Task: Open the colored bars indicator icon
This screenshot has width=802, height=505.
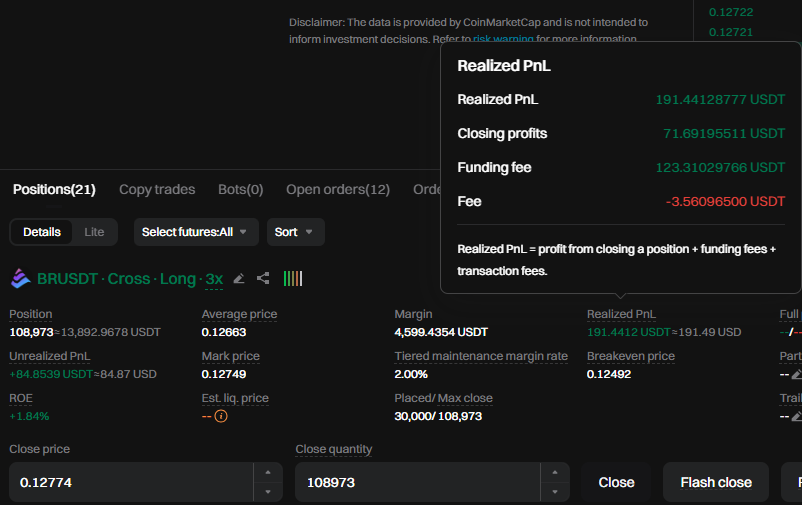Action: click(293, 278)
